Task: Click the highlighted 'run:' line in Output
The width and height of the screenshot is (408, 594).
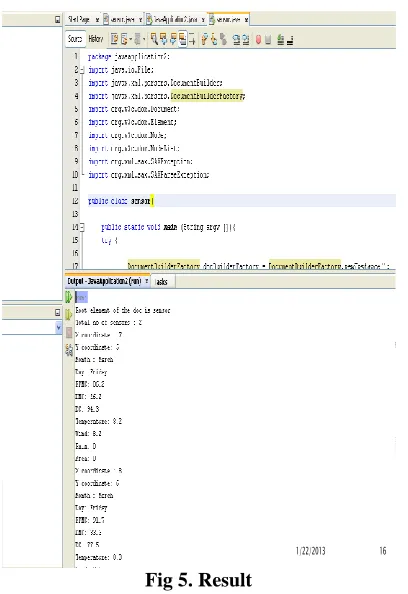Action: 81,297
